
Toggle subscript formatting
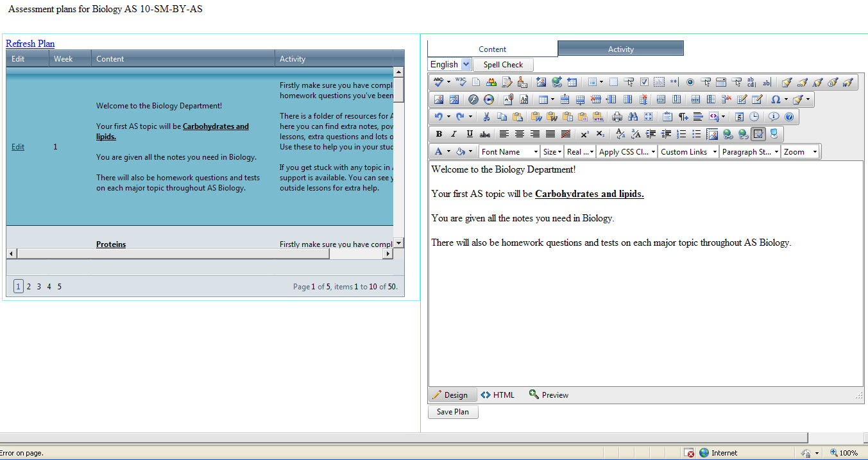(x=600, y=134)
